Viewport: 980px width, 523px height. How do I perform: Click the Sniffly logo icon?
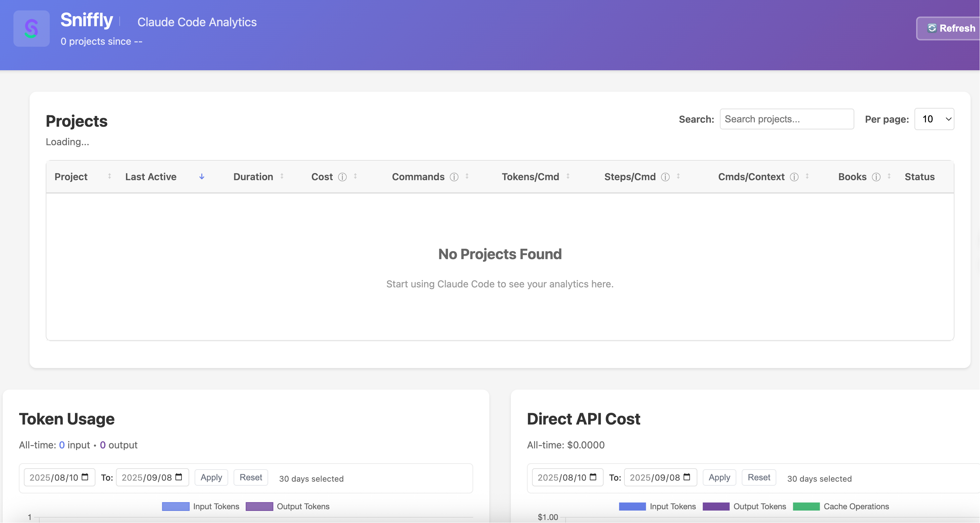[31, 29]
